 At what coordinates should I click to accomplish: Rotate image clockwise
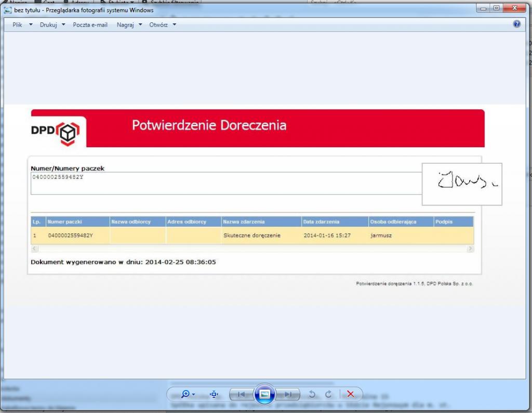tap(328, 394)
